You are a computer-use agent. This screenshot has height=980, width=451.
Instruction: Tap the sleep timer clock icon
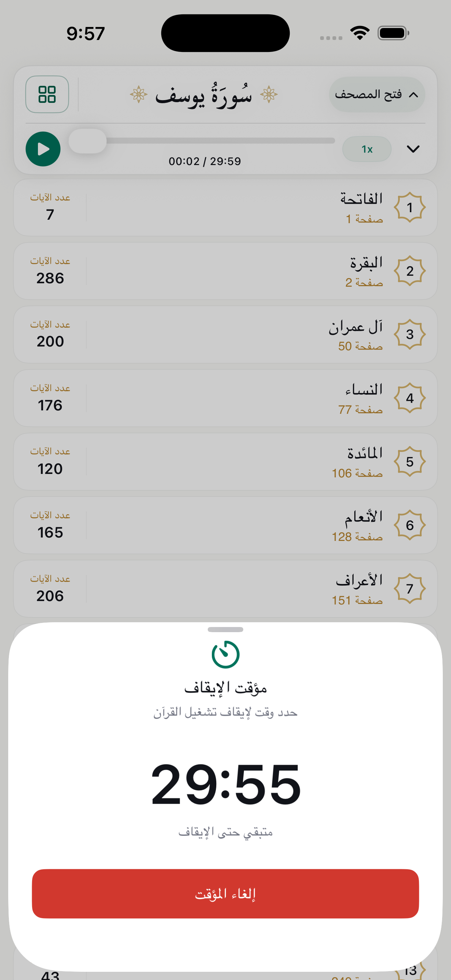225,654
